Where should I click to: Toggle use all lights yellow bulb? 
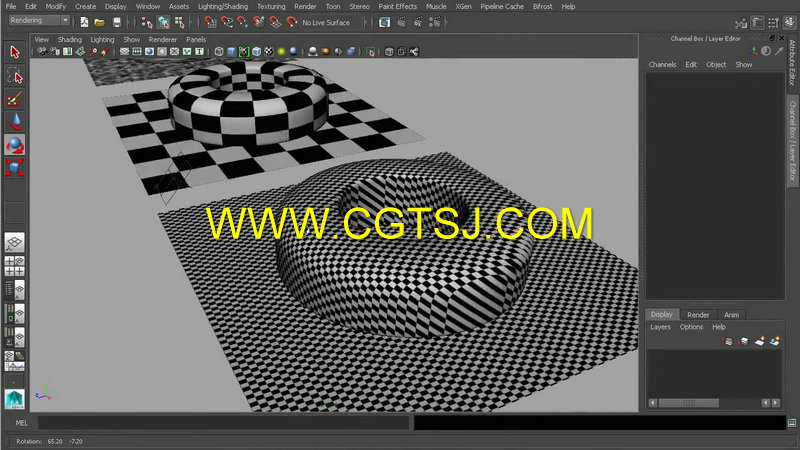click(281, 52)
